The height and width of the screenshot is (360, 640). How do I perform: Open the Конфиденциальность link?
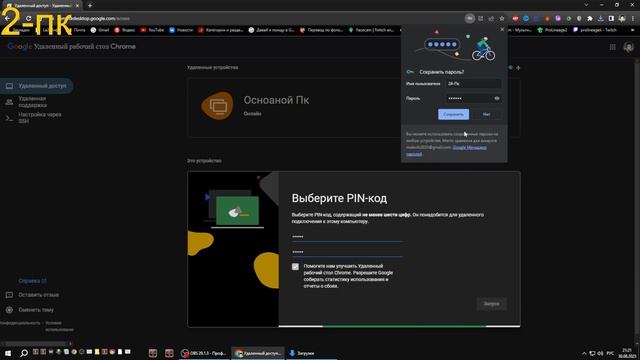coord(20,323)
